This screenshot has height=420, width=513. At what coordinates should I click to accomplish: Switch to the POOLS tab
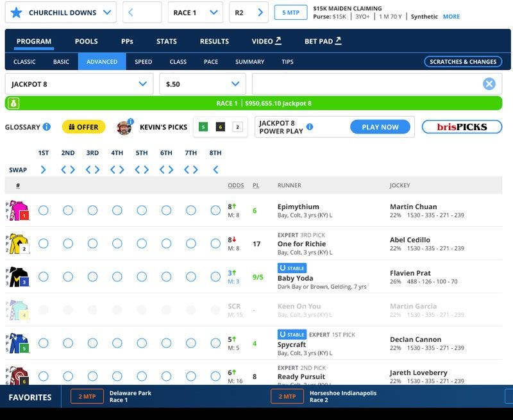point(86,41)
